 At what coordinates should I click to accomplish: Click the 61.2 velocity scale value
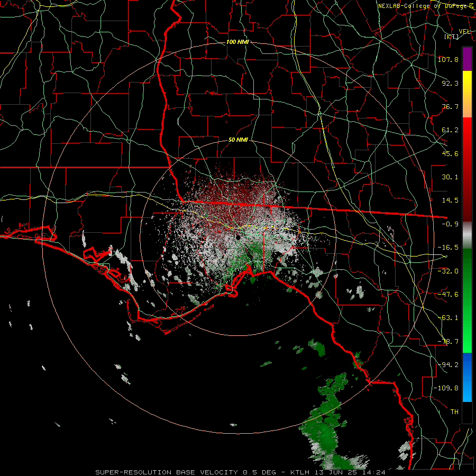click(x=450, y=130)
